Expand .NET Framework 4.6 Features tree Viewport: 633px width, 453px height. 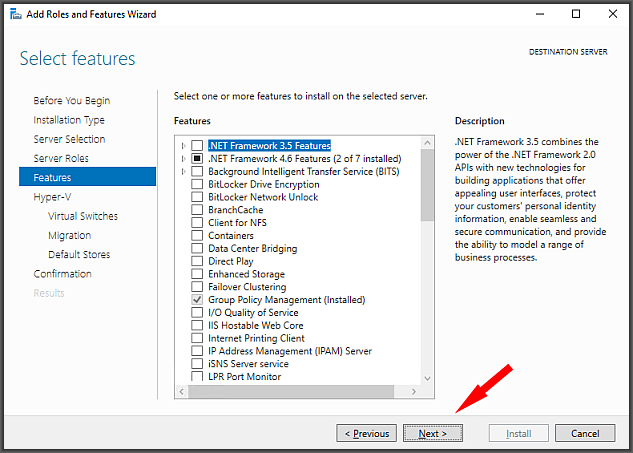pyautogui.click(x=184, y=159)
